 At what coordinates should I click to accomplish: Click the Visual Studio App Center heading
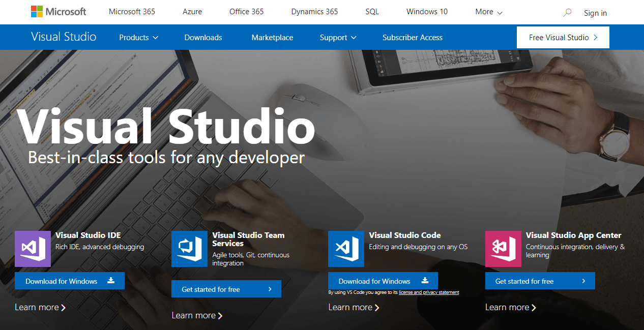[x=574, y=235]
